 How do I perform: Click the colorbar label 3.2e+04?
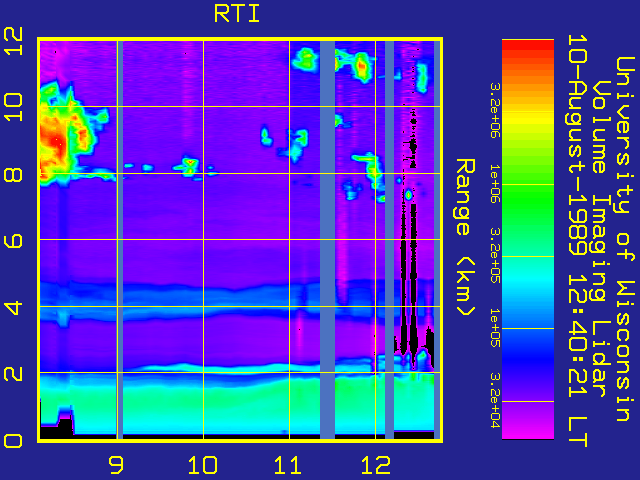tap(495, 401)
